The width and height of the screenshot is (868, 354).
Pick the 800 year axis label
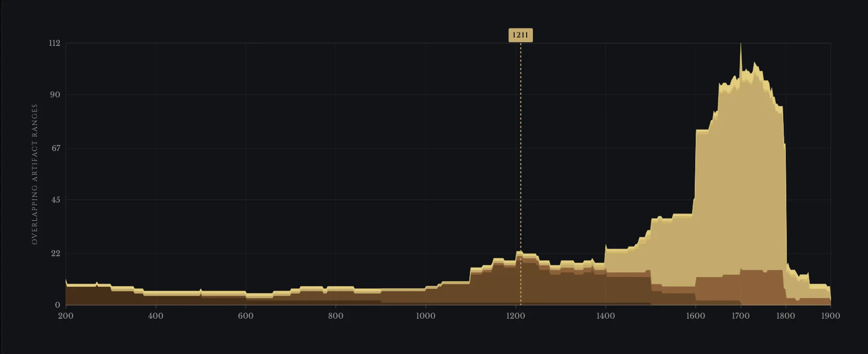point(336,315)
